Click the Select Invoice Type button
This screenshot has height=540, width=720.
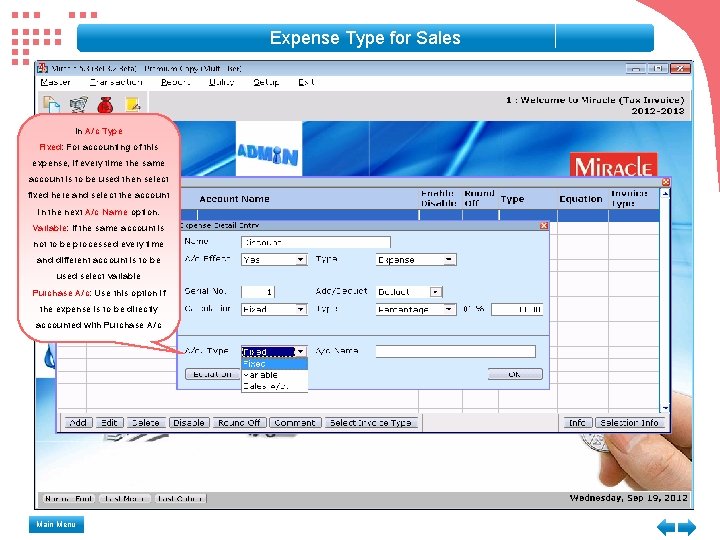click(x=371, y=422)
